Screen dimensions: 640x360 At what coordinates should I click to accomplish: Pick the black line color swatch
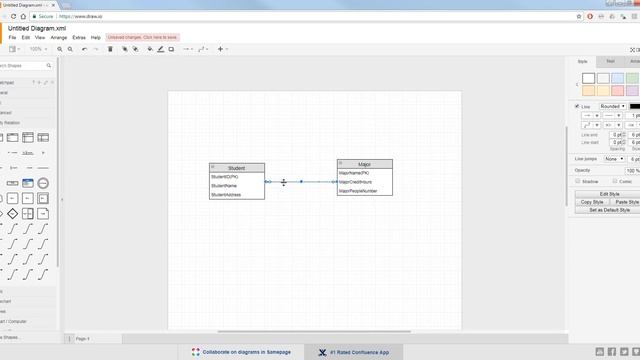[635, 106]
